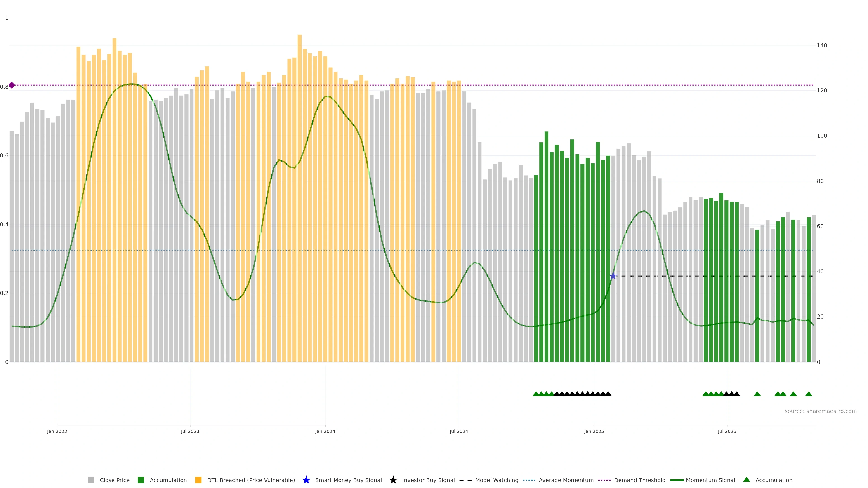Click the last green triangle in bottom timeline

[x=808, y=394]
